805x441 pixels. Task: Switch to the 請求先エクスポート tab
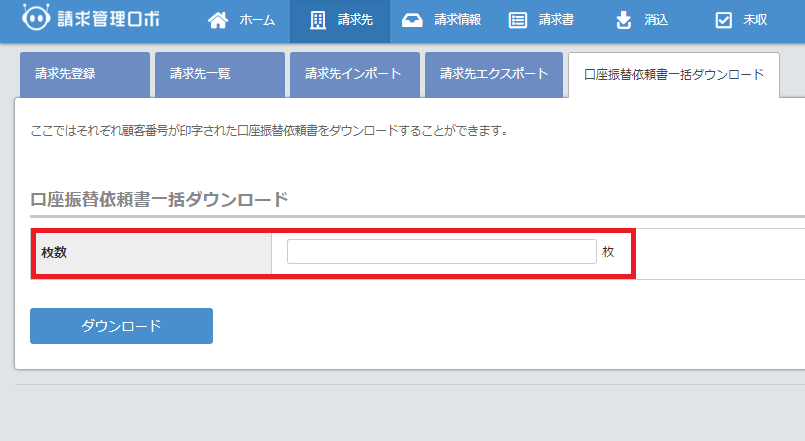(493, 75)
